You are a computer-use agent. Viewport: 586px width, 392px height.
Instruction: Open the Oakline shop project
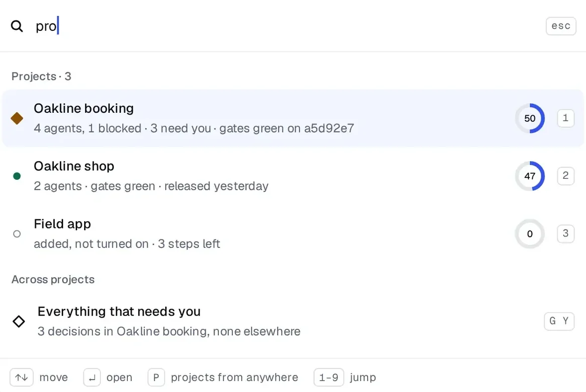[x=293, y=176]
